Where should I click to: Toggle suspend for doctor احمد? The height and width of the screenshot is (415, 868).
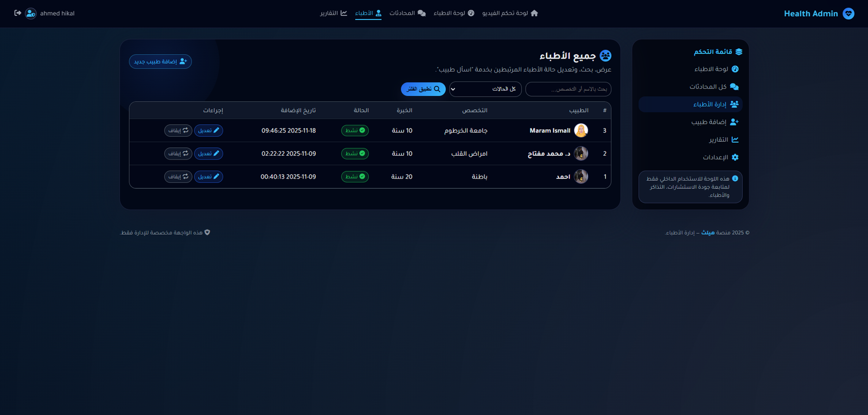point(178,177)
